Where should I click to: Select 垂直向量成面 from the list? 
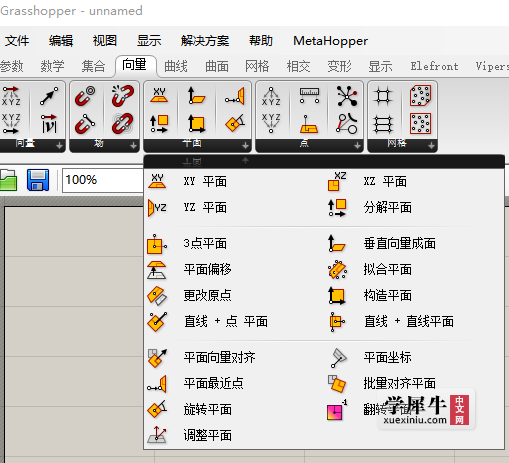[x=399, y=244]
